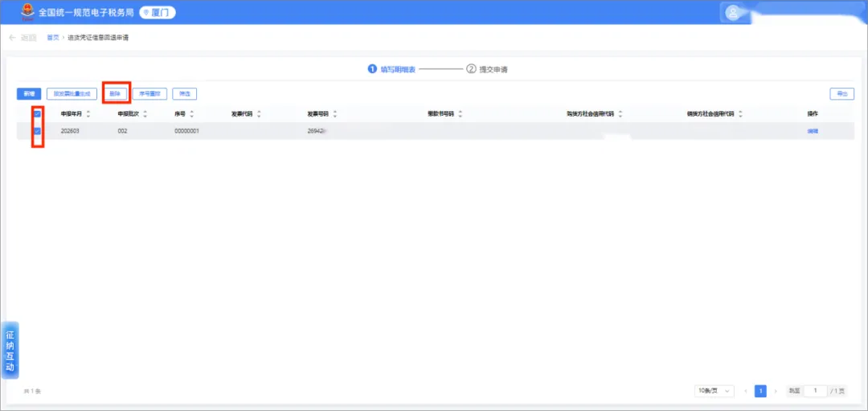The width and height of the screenshot is (868, 411).
Task: Click cell value 00000001
Action: pyautogui.click(x=187, y=131)
